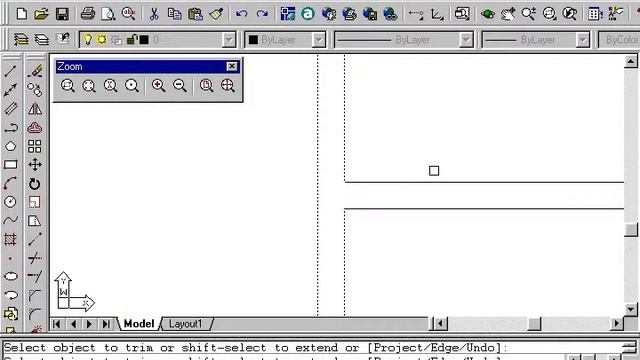
Task: Undo the last action
Action: click(242, 14)
